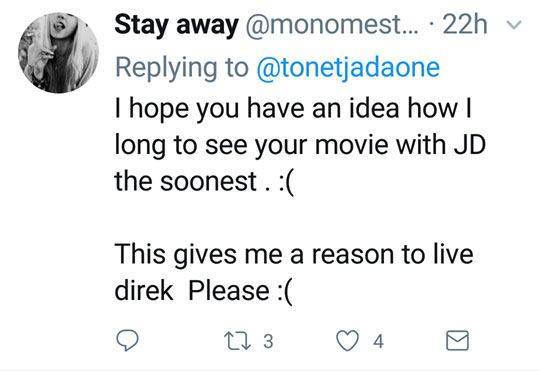Retweet this tweet using the arrows icon

click(x=237, y=341)
